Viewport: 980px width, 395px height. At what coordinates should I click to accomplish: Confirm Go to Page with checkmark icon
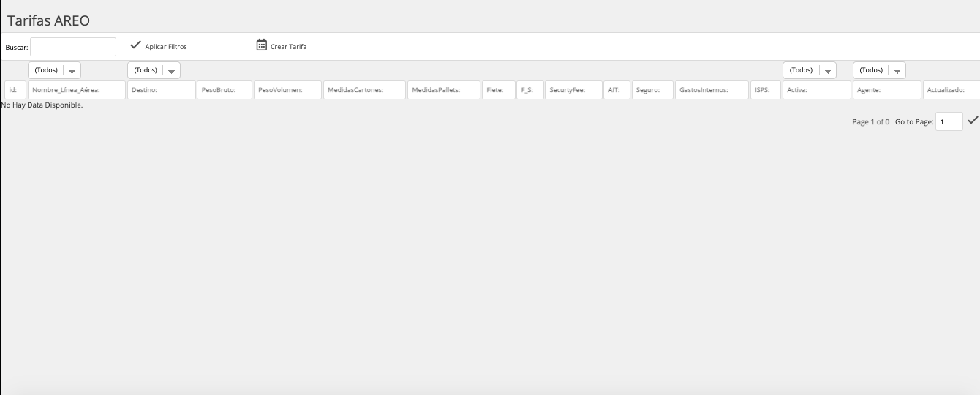(x=973, y=120)
